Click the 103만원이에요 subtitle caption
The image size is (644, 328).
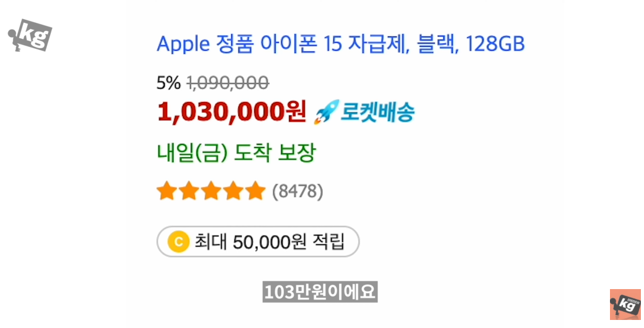click(320, 292)
